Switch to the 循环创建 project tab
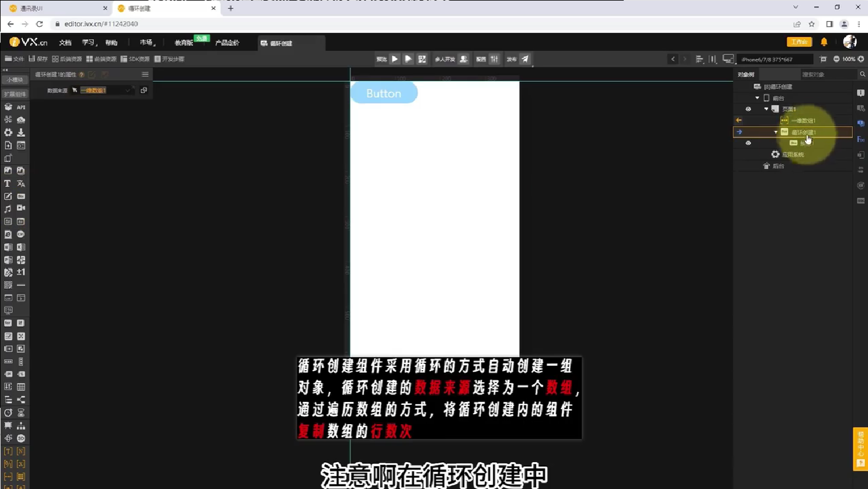Image resolution: width=868 pixels, height=489 pixels. [291, 43]
